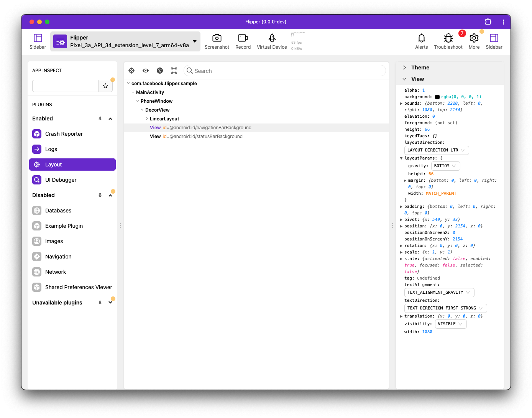Collapse com.facebook.flipper.sample tree node
Screen dimensions: 532x418
coord(128,83)
